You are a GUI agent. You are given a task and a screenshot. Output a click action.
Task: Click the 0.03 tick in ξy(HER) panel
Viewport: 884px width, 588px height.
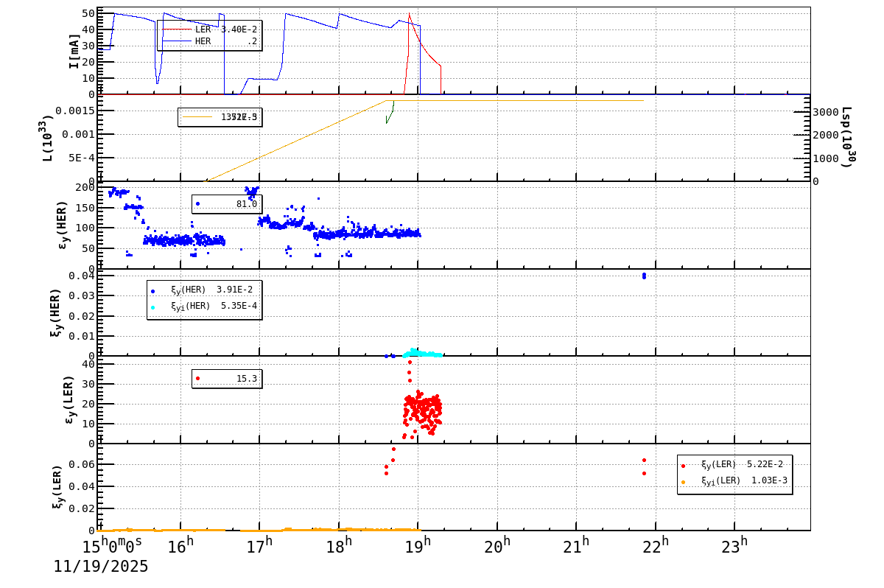click(x=83, y=295)
